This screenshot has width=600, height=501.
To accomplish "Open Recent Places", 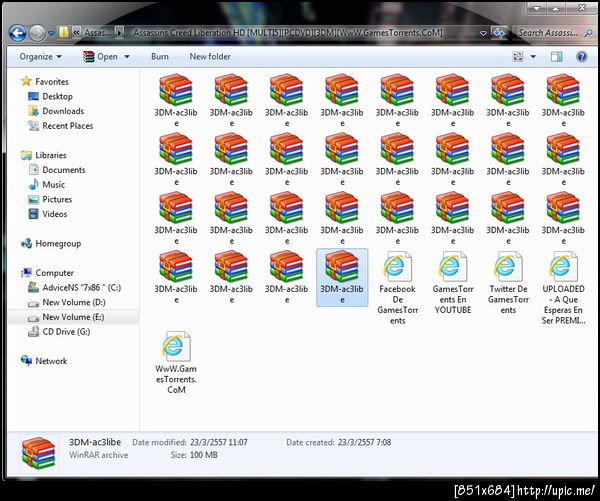I will [x=61, y=126].
